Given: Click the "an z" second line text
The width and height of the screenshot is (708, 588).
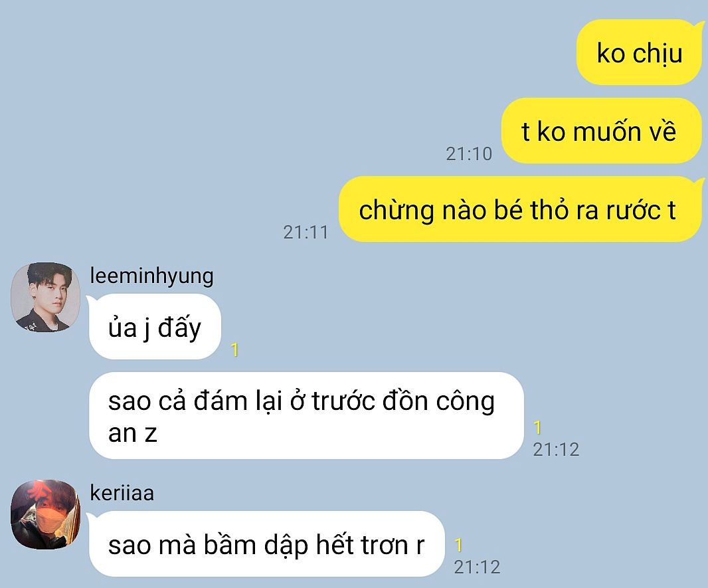Looking at the screenshot, I should 132,434.
